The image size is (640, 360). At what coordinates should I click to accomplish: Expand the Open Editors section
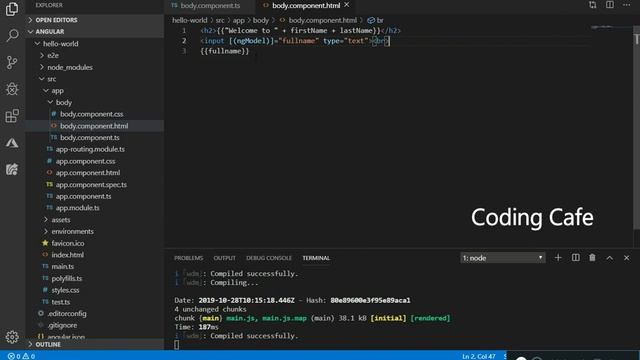coord(95,20)
